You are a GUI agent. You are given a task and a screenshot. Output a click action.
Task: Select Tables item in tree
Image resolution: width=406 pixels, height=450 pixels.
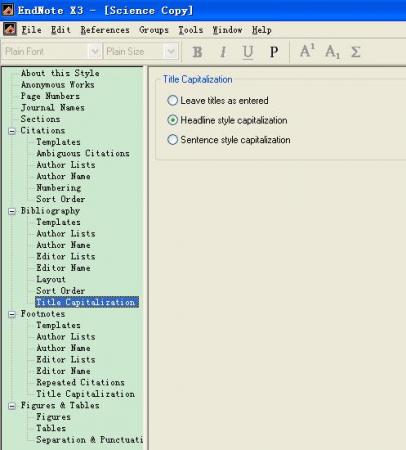(51, 428)
